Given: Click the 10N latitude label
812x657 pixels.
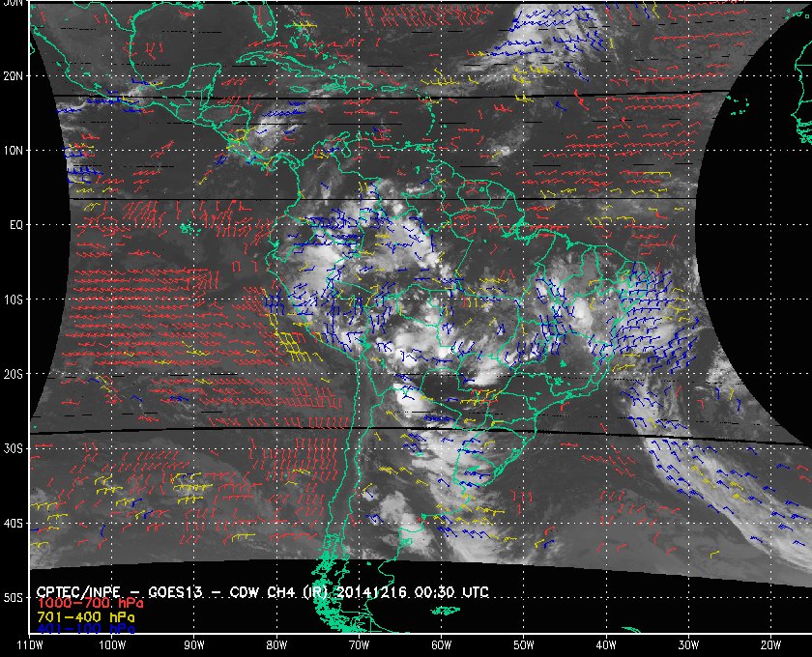Looking at the screenshot, I should [x=14, y=150].
